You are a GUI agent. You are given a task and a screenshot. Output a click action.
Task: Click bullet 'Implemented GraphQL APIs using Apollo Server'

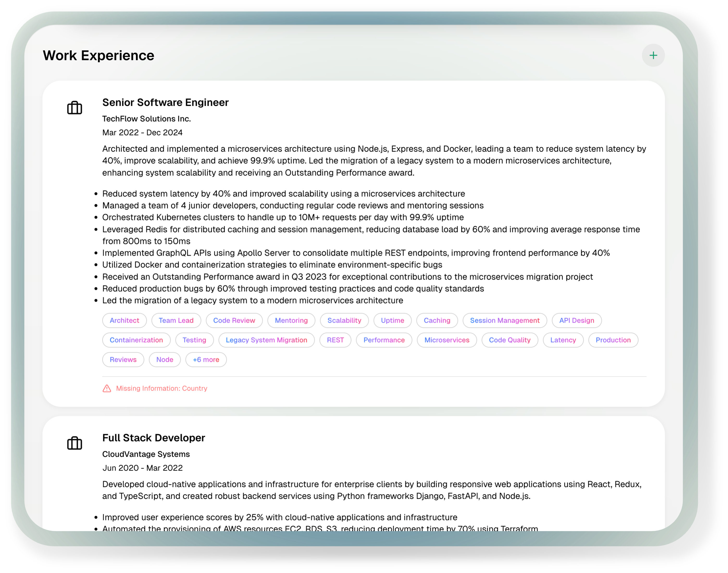pyautogui.click(x=356, y=253)
